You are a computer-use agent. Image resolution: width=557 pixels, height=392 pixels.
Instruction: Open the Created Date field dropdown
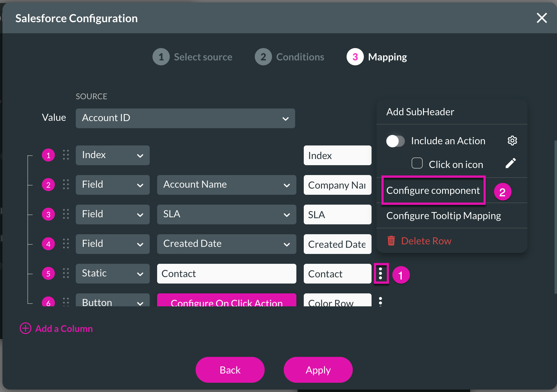(x=227, y=244)
